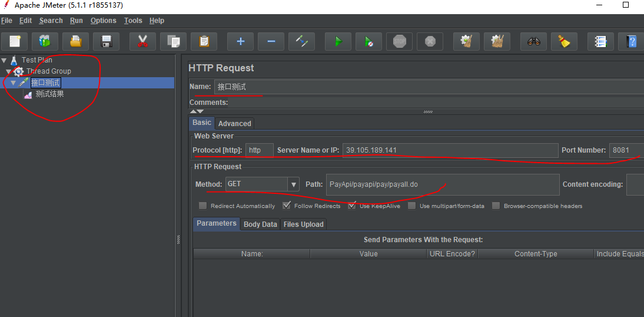Click the Cut scissors icon
Screen dimensions: 644x317
point(142,41)
